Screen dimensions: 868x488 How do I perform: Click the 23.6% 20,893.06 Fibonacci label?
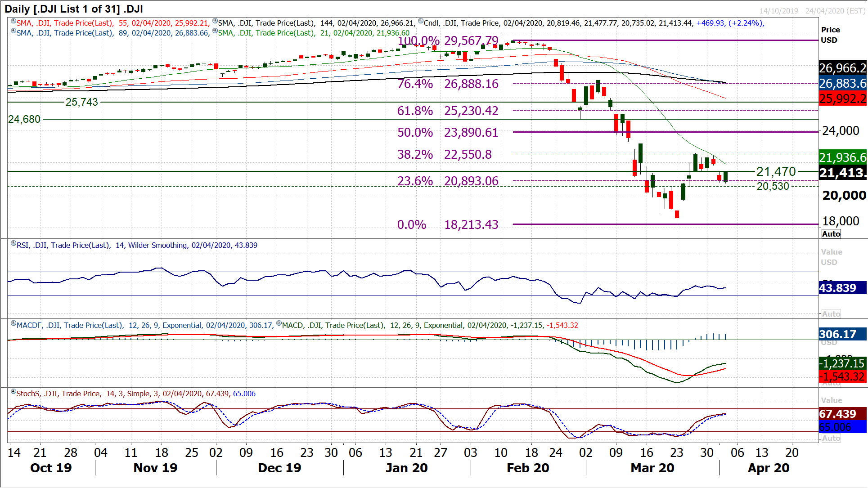pos(448,181)
